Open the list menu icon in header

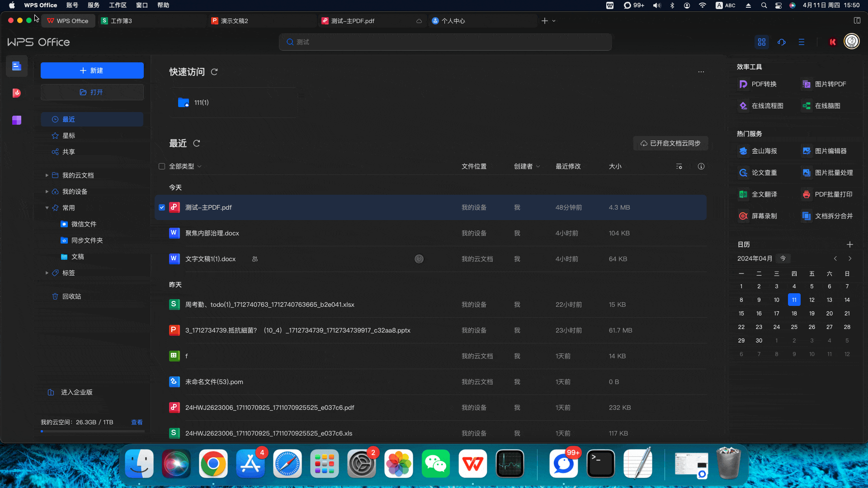(802, 42)
